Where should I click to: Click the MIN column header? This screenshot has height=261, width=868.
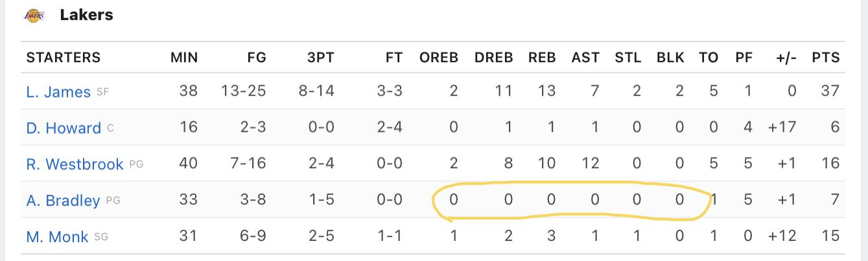click(x=184, y=57)
